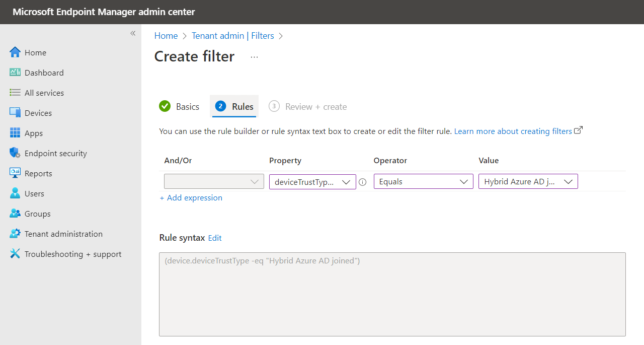
Task: Open All services from the sidebar
Action: click(15, 92)
